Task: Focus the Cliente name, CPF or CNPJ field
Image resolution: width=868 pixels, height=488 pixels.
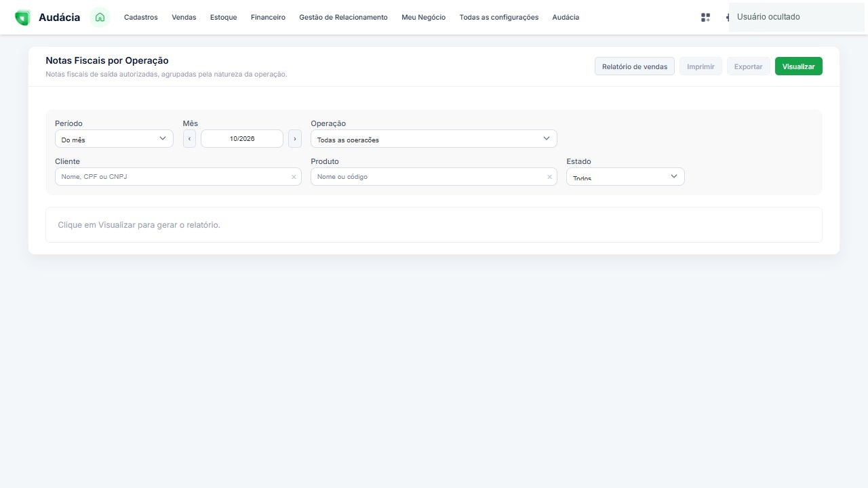Action: [x=178, y=176]
